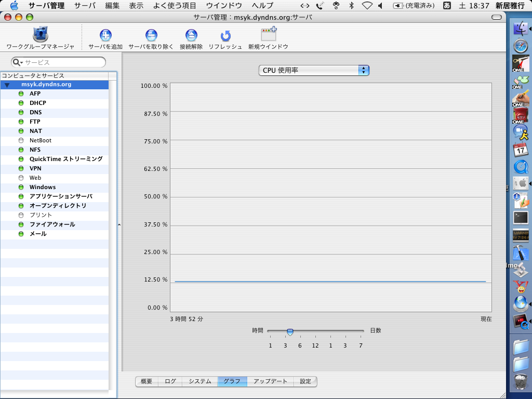Click the Add Server (サーバを追加) icon
Viewport: 532px width, 399px height.
point(105,36)
